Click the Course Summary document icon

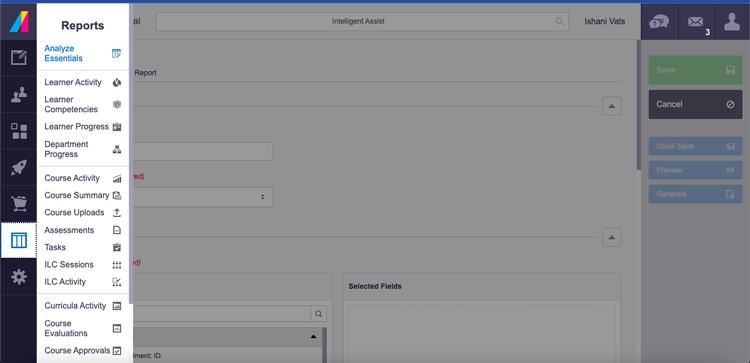(x=117, y=196)
